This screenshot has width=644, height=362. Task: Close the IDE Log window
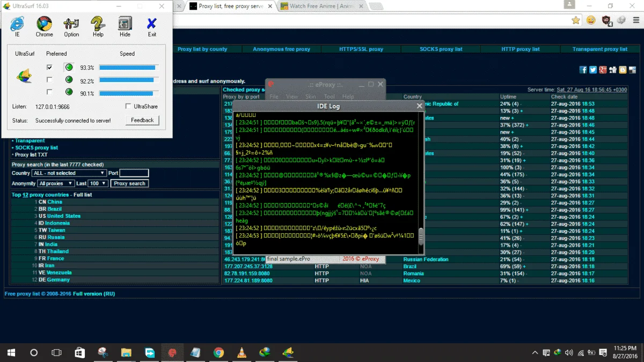(420, 106)
